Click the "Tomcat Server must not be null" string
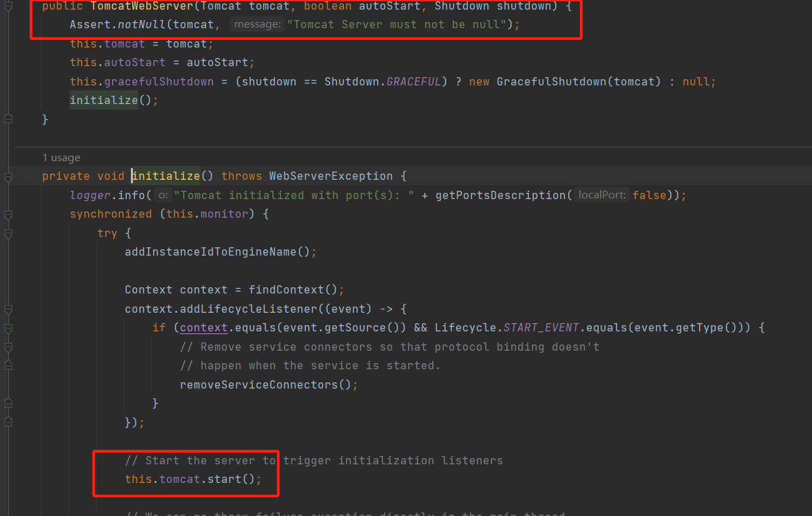This screenshot has height=516, width=812. (396, 24)
